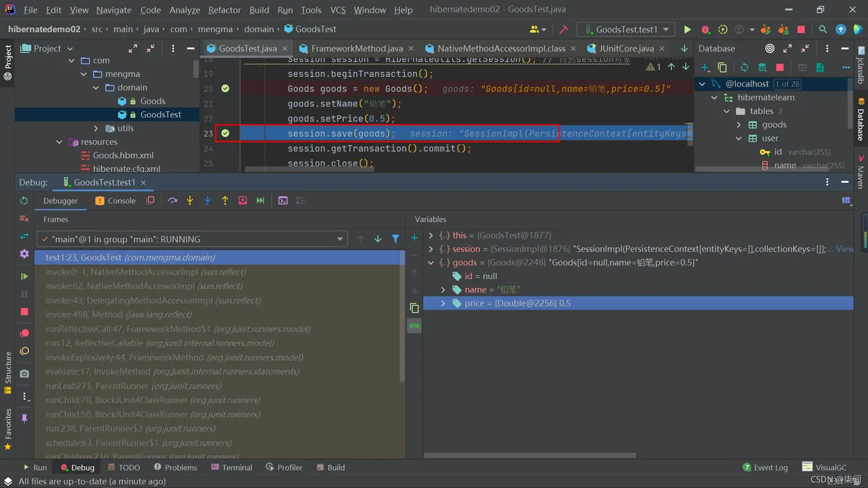Step out with the yellow up arrow
The height and width of the screenshot is (488, 868).
click(x=225, y=201)
